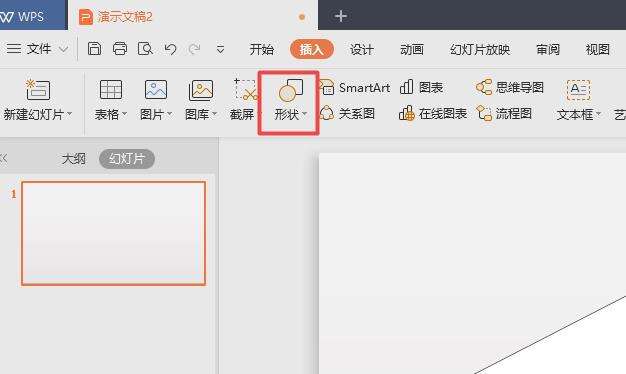Screen dimensions: 626x374
Task: Expand the quick access toolbar customize arrow
Action: [220, 49]
